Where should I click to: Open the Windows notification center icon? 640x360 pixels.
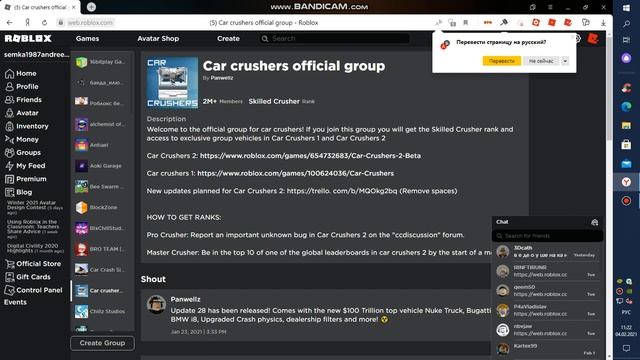point(626,348)
